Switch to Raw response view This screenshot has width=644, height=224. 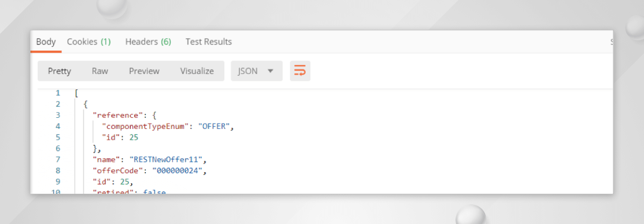pos(100,71)
